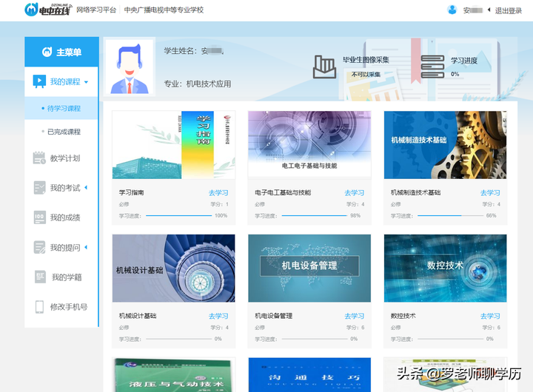Collapse the 我的课程 dropdown arrow
533x392 pixels.
tap(86, 82)
